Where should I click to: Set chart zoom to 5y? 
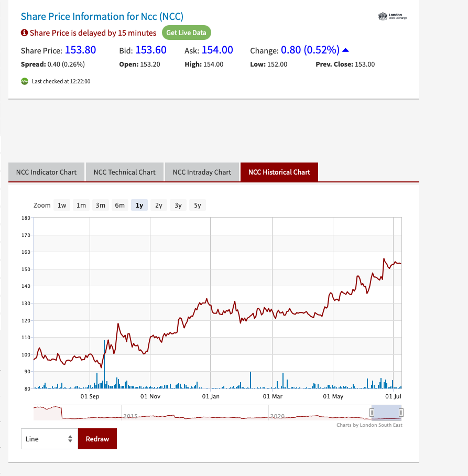[198, 205]
